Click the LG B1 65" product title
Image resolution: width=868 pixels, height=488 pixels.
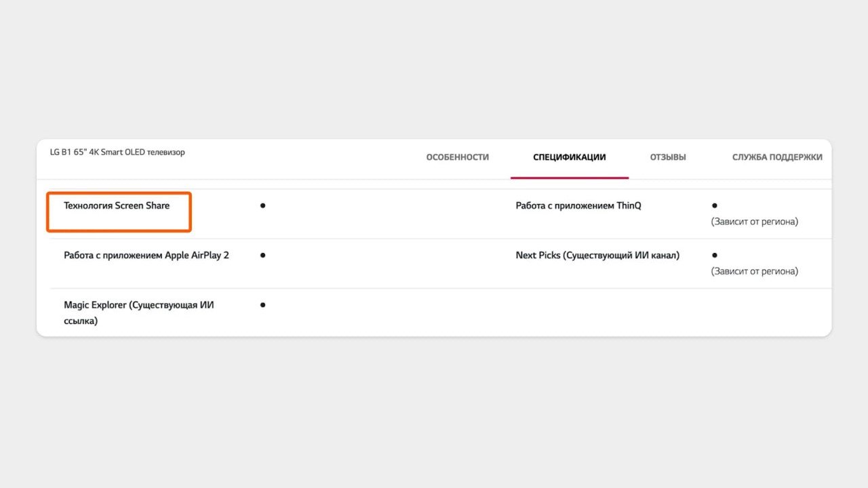[117, 152]
